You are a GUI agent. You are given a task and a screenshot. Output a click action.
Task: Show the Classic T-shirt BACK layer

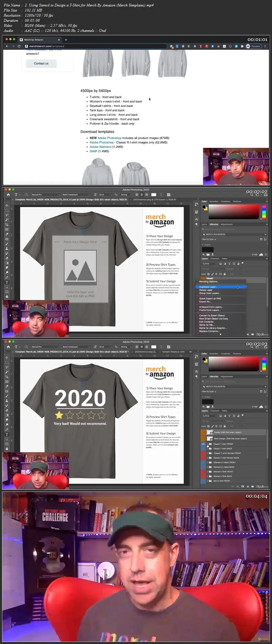pyautogui.click(x=203, y=448)
